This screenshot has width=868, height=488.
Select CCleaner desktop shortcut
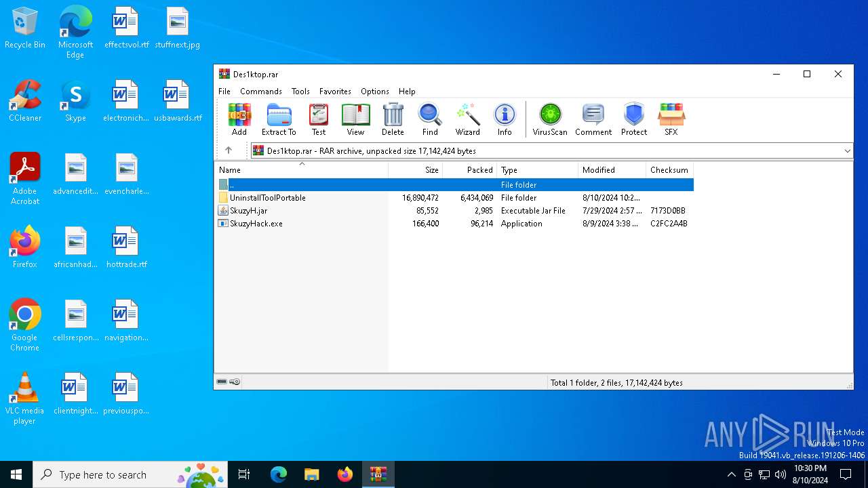pos(25,102)
